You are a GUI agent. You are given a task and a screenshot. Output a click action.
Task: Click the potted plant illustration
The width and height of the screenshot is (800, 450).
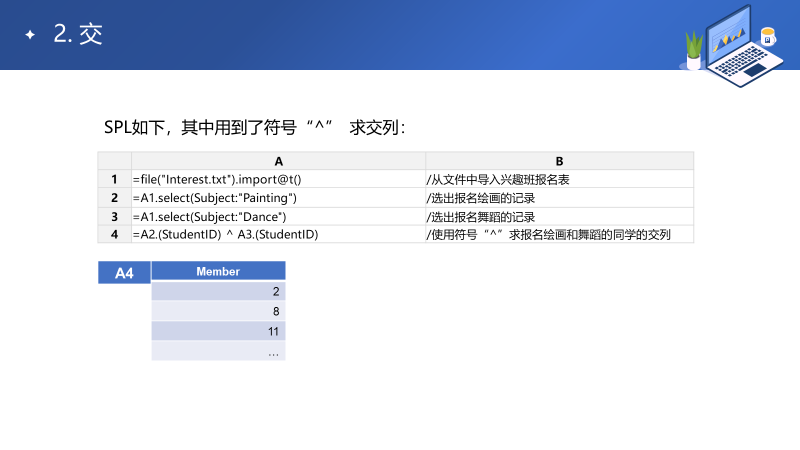click(x=693, y=50)
